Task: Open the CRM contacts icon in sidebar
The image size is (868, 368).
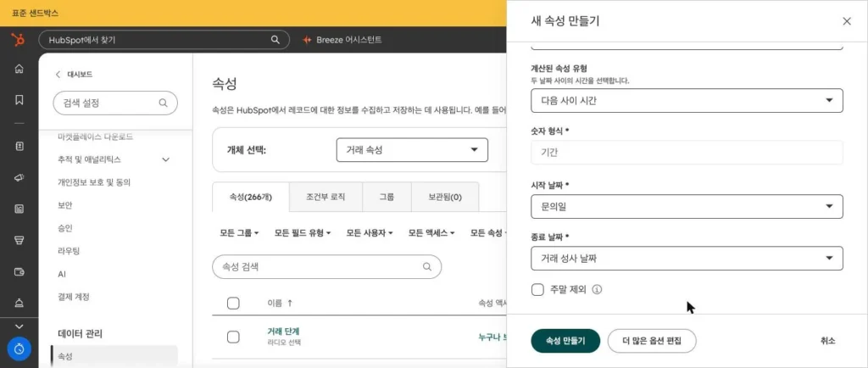Action: coord(19,146)
